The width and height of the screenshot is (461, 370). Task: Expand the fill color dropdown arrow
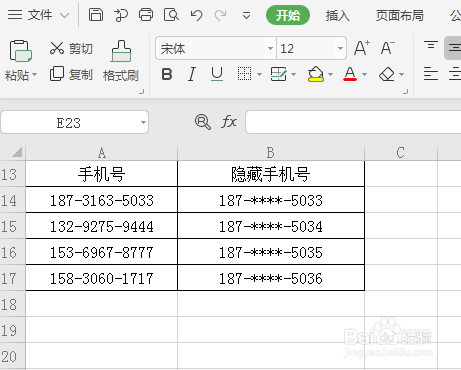pos(330,74)
